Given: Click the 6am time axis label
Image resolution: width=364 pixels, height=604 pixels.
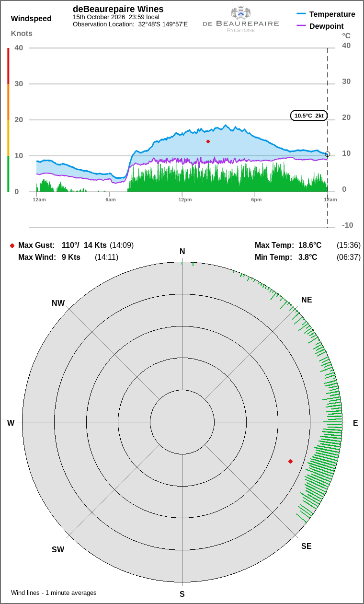Looking at the screenshot, I should (111, 199).
